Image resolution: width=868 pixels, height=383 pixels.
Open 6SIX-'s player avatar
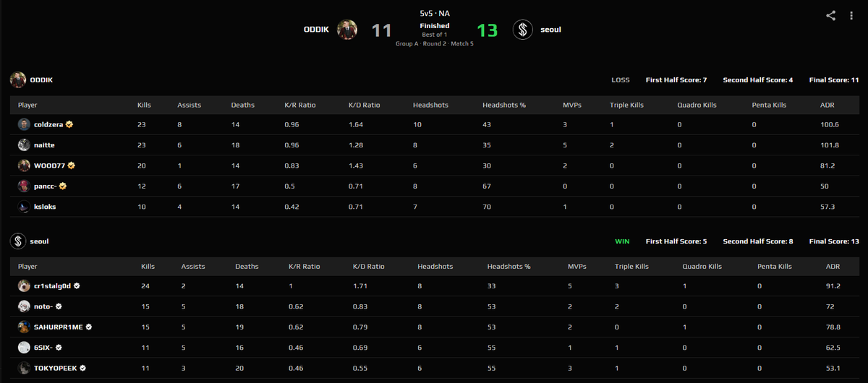24,348
